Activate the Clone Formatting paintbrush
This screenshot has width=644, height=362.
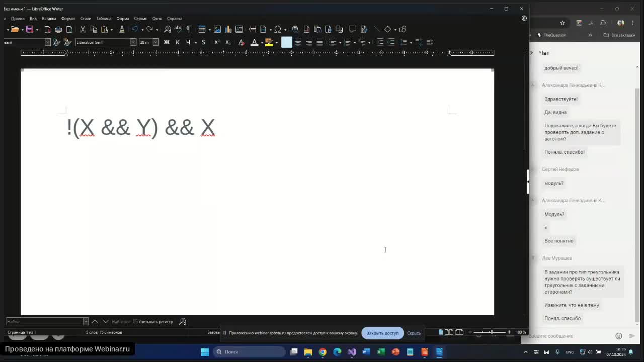click(121, 29)
